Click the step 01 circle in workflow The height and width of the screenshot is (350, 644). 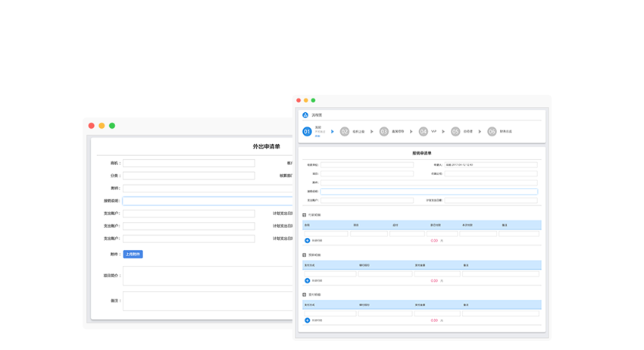[307, 132]
